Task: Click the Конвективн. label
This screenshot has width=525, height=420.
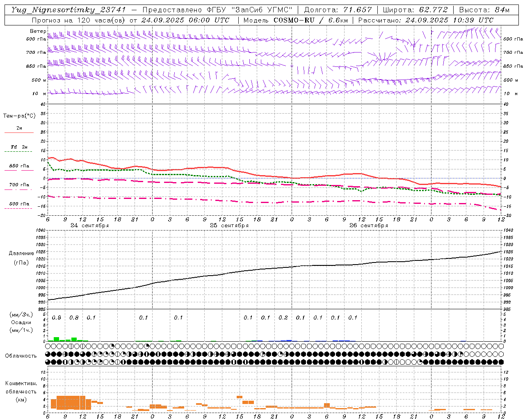Action: (21, 383)
